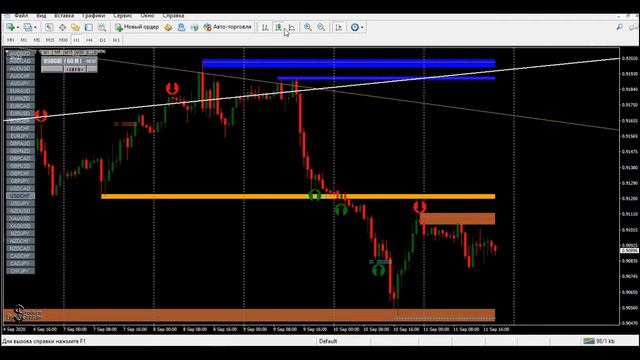
Task: Switch chart to bar chart mode
Action: click(x=265, y=27)
